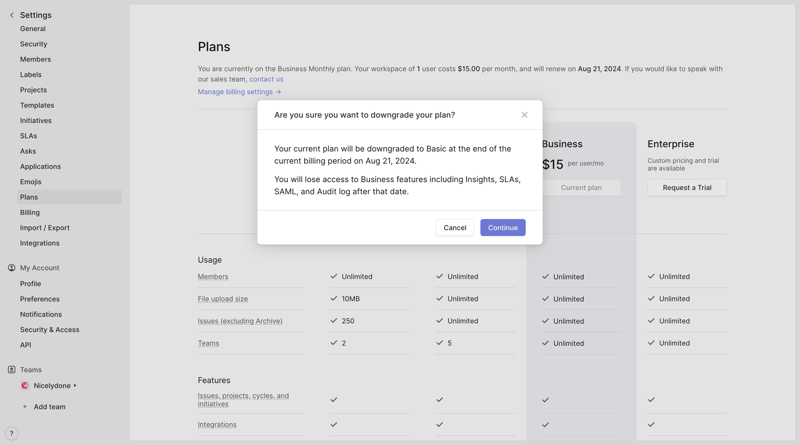Click the plus icon beside Add team
800x445 pixels.
click(24, 407)
